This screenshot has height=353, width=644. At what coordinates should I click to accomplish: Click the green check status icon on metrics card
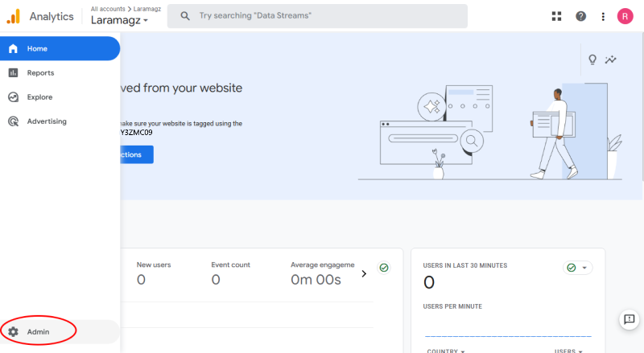pos(384,268)
